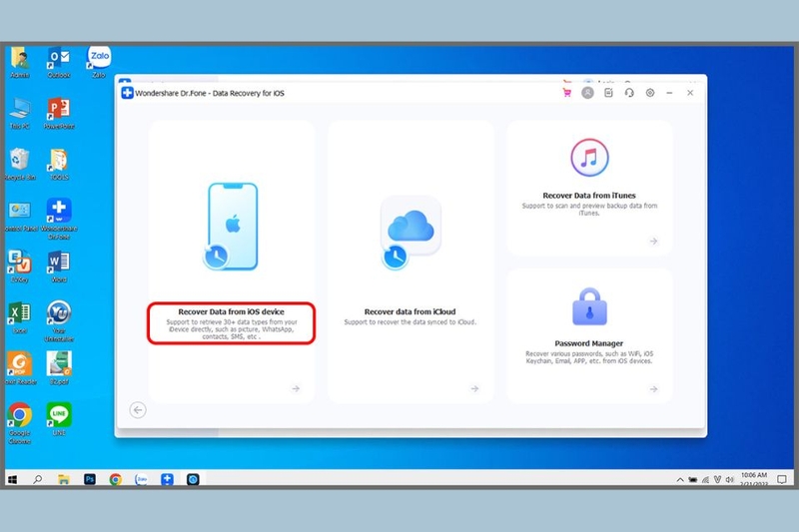Open the notification center icon
The width and height of the screenshot is (799, 532).
pyautogui.click(x=782, y=479)
